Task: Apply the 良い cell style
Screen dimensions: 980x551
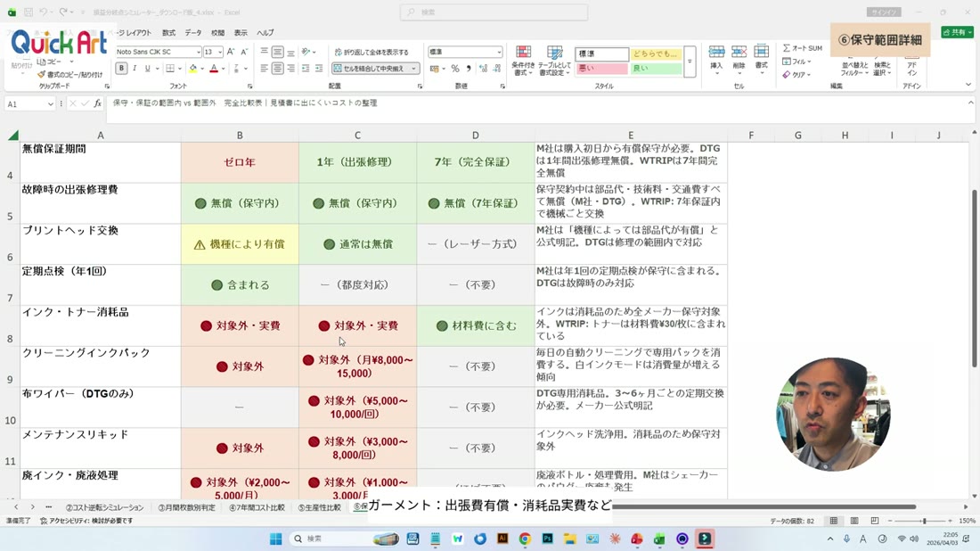Action: tap(656, 68)
